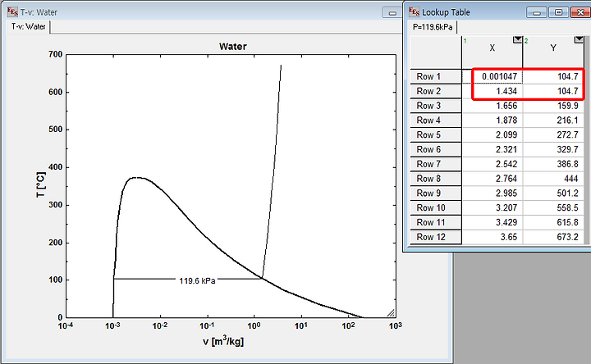Image resolution: width=591 pixels, height=364 pixels.
Task: Select the Row 2 header
Action: (x=436, y=91)
